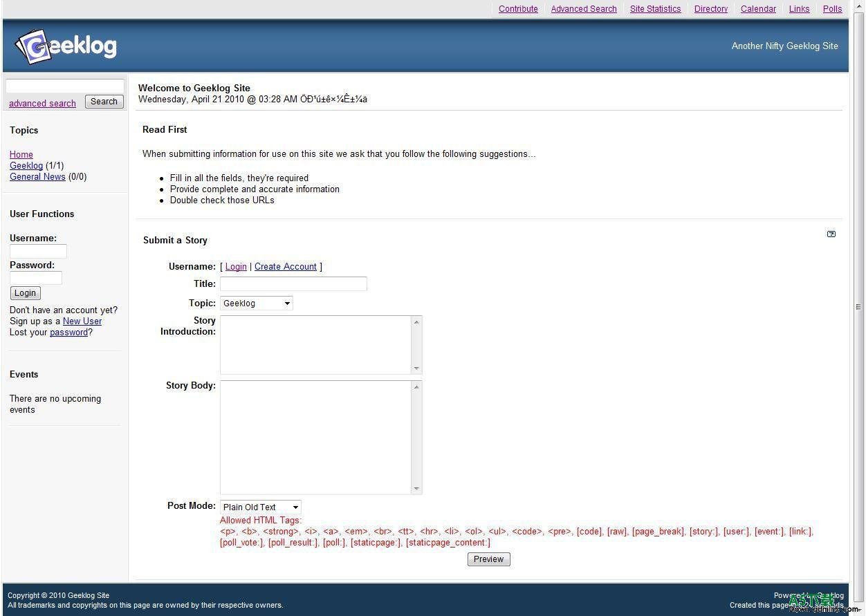866x616 pixels.
Task: Open the General News topic link
Action: [37, 176]
